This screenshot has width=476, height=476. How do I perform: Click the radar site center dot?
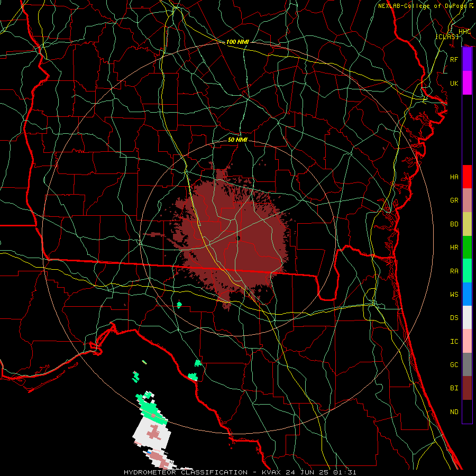[238, 238]
